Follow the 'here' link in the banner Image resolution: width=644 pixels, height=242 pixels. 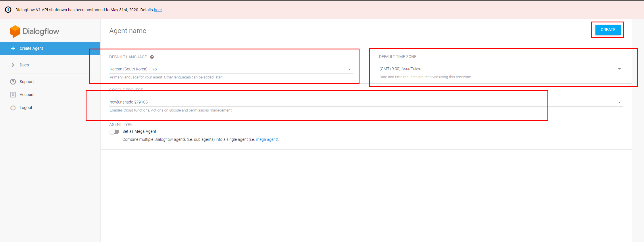coord(158,10)
